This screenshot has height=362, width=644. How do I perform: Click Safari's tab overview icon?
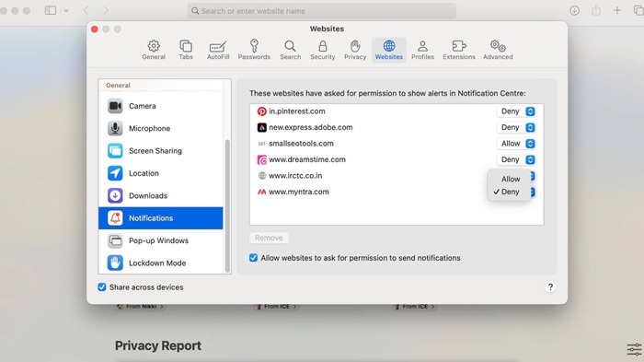(638, 11)
